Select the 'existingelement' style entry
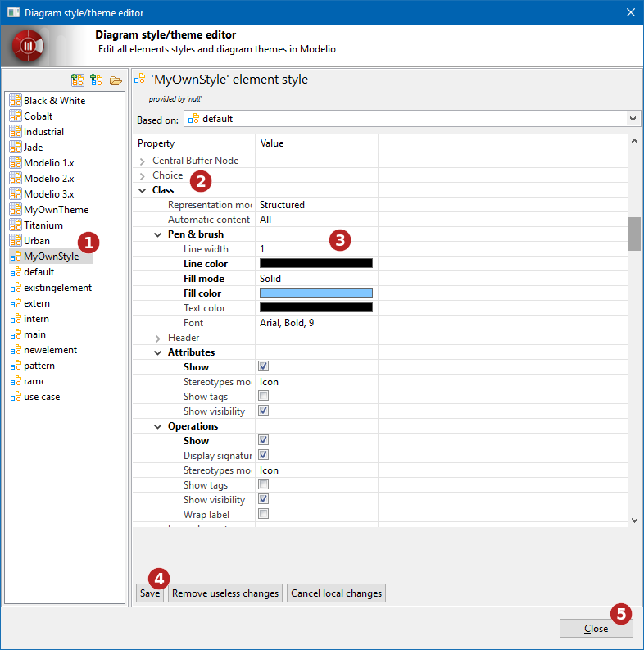The image size is (644, 650). (x=57, y=288)
